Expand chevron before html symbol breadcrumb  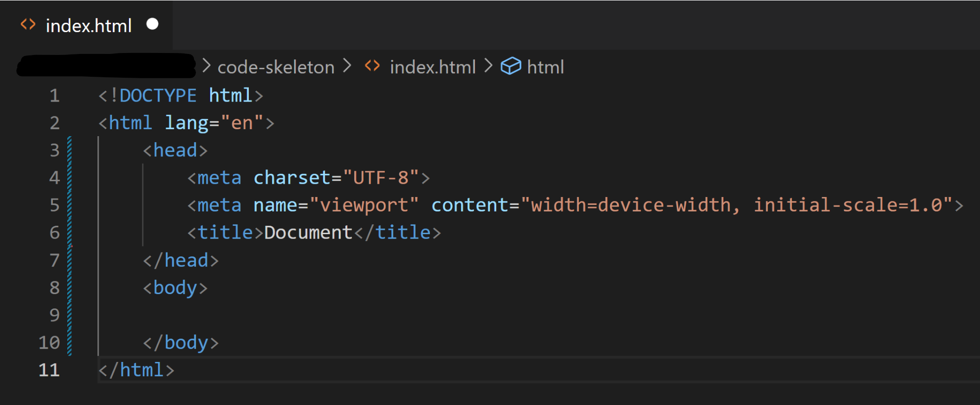(x=488, y=66)
